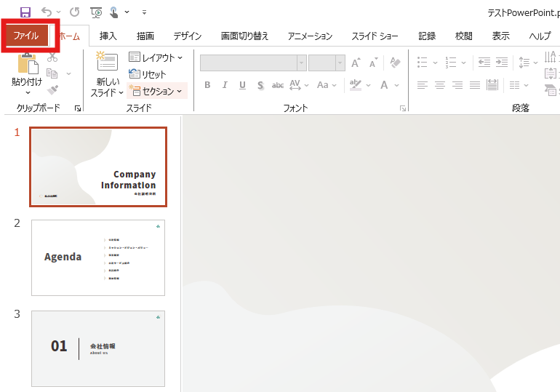Open Customize Quick Access Toolbar menu
The image size is (560, 392).
[x=144, y=12]
